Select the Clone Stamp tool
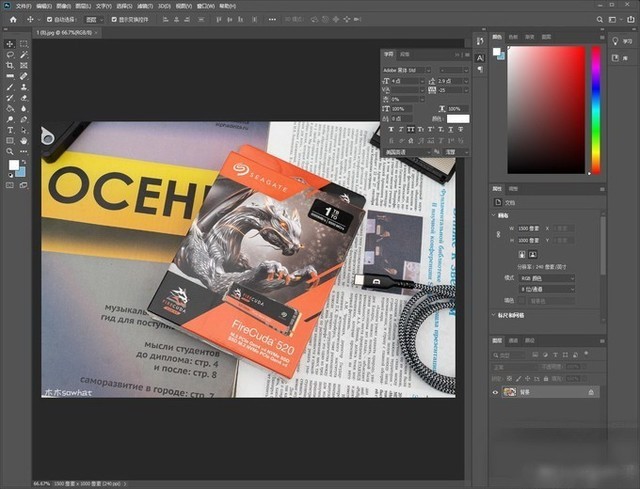The height and width of the screenshot is (489, 640). click(24, 87)
